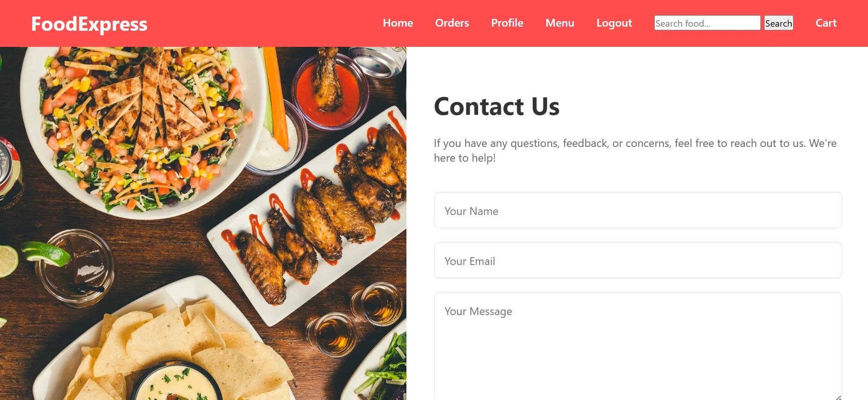Click the FoodExpress logo
Image resolution: width=868 pixels, height=400 pixels.
point(89,24)
